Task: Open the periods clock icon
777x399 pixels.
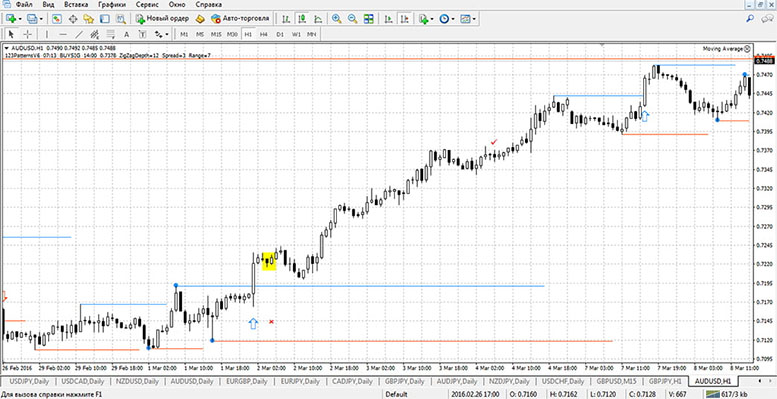Action: point(444,19)
